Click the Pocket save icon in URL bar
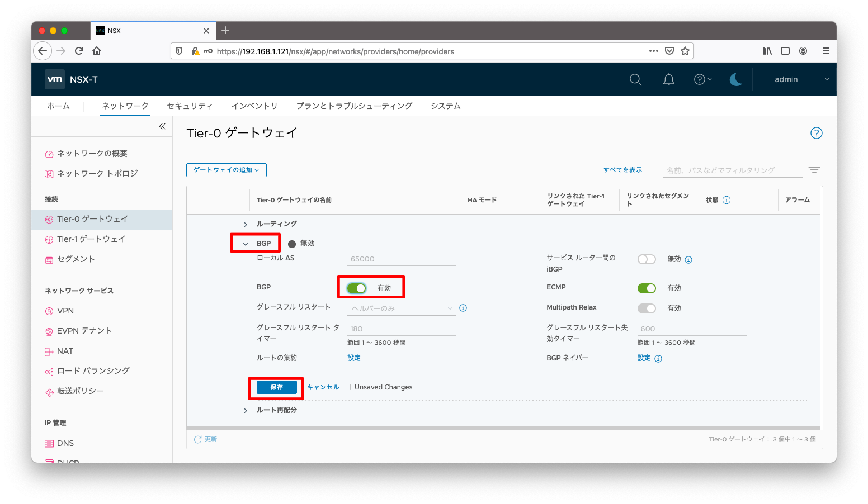Image resolution: width=868 pixels, height=504 pixels. (x=669, y=51)
